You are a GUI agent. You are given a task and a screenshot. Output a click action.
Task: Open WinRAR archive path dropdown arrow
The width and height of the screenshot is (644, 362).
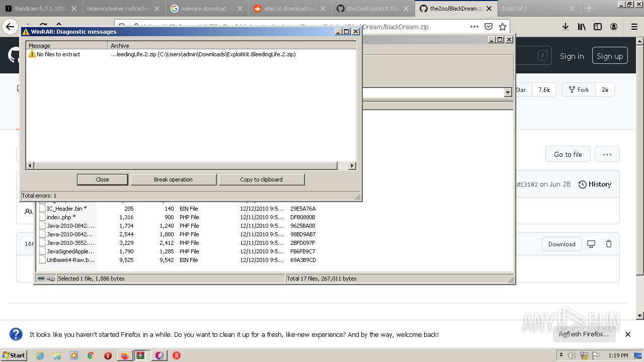pyautogui.click(x=508, y=93)
